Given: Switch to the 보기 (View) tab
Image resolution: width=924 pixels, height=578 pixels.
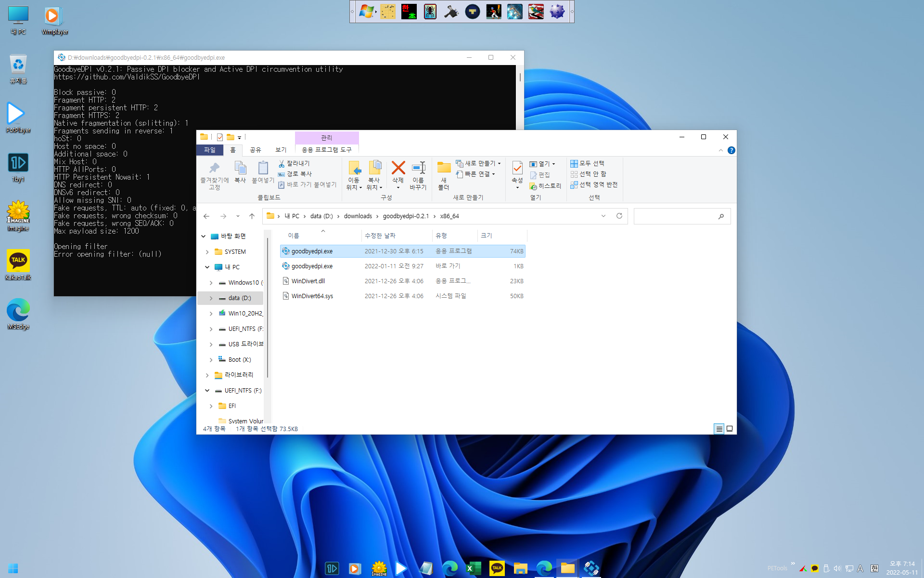Looking at the screenshot, I should click(x=281, y=150).
